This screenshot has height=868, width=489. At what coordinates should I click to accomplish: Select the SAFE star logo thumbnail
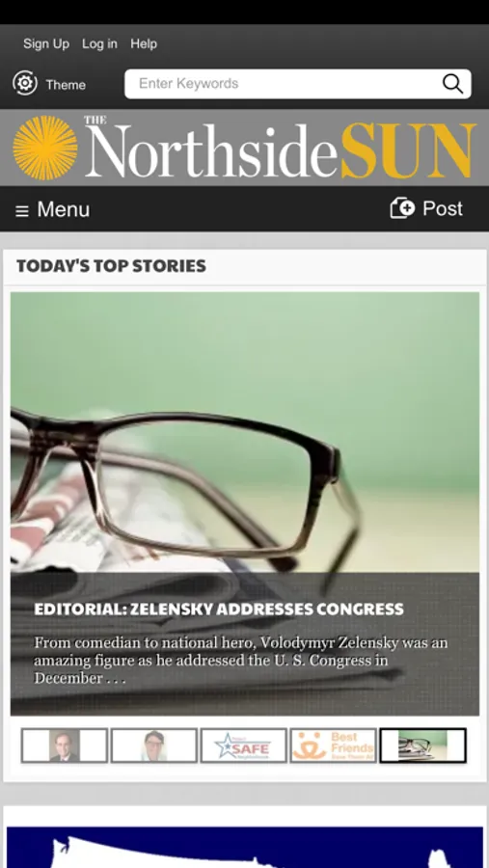click(244, 746)
